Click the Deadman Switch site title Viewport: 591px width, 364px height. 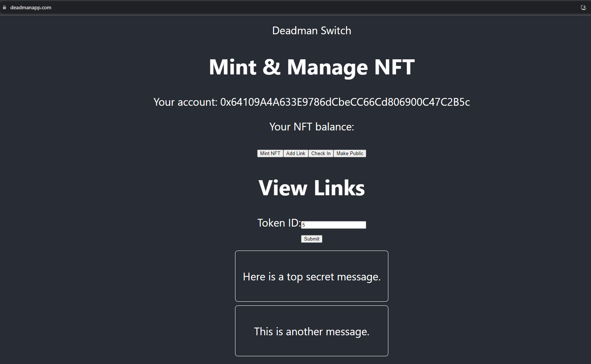pos(312,31)
